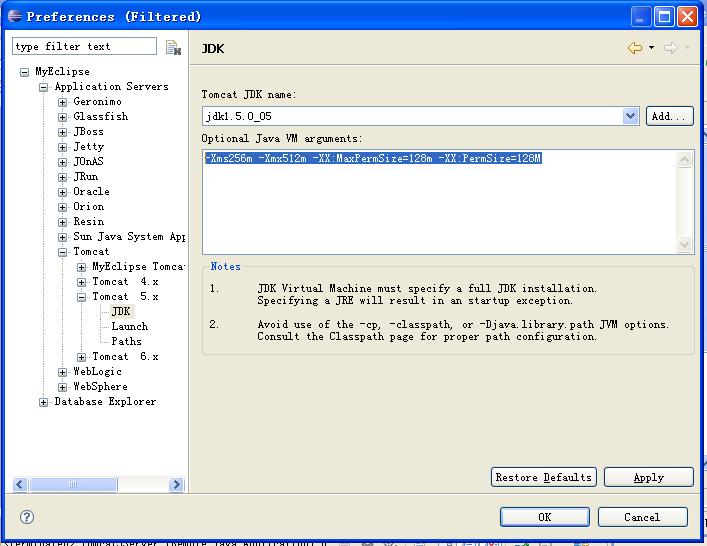Confirm with the OK button

point(545,517)
